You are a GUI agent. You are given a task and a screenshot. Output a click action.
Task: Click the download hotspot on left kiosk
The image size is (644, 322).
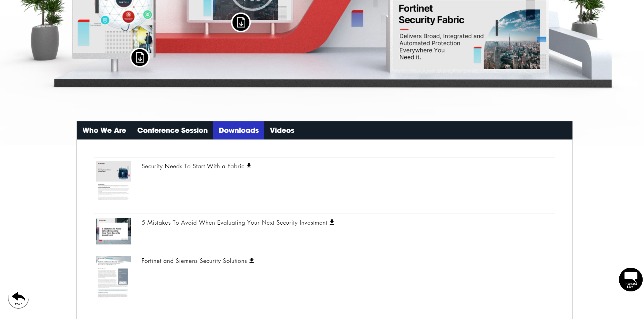[x=140, y=58]
